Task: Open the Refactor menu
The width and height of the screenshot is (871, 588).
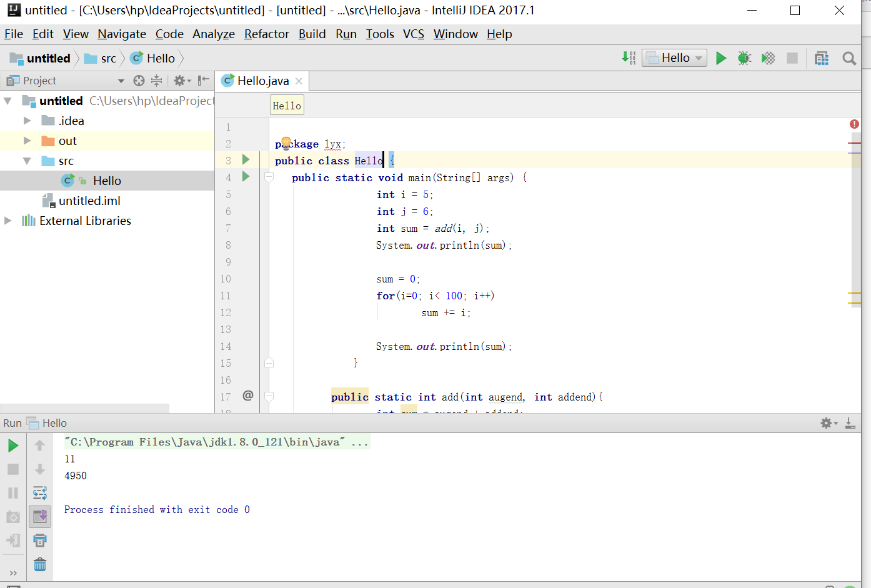Action: click(x=267, y=34)
